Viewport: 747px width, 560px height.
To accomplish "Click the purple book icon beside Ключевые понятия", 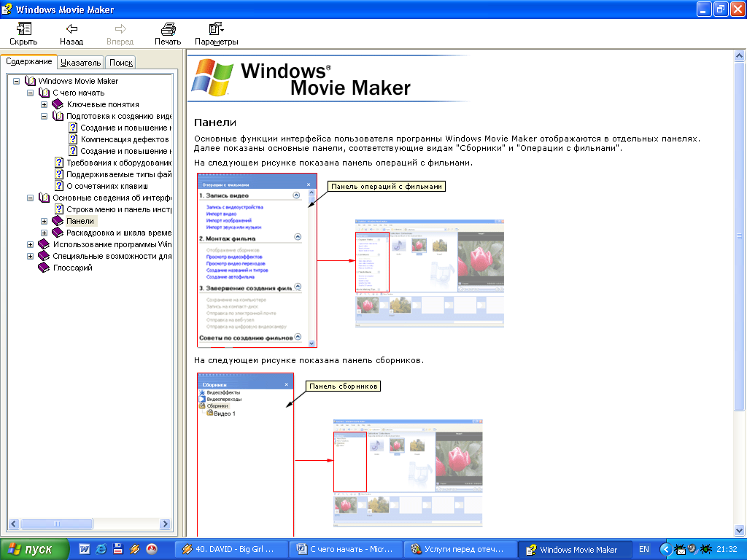I will click(58, 104).
